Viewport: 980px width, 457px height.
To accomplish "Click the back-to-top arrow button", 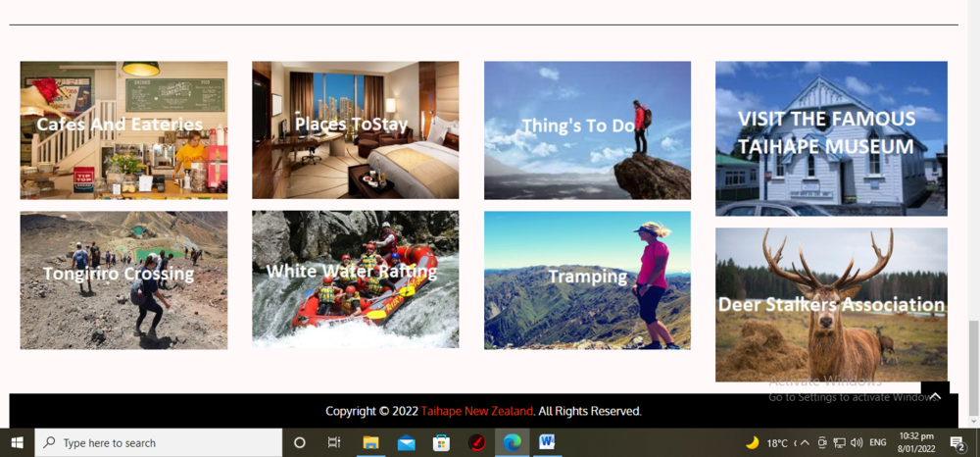I will (x=936, y=396).
